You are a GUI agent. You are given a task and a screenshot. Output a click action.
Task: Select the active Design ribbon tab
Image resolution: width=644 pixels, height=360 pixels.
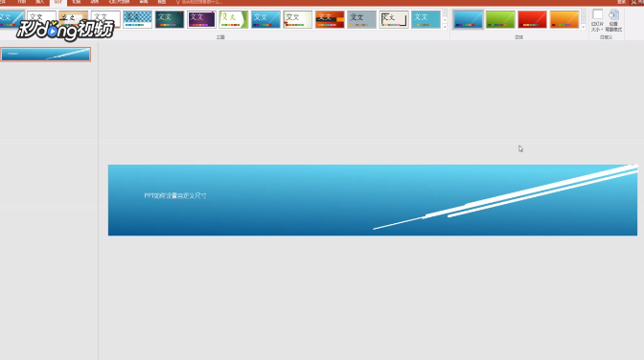57,3
